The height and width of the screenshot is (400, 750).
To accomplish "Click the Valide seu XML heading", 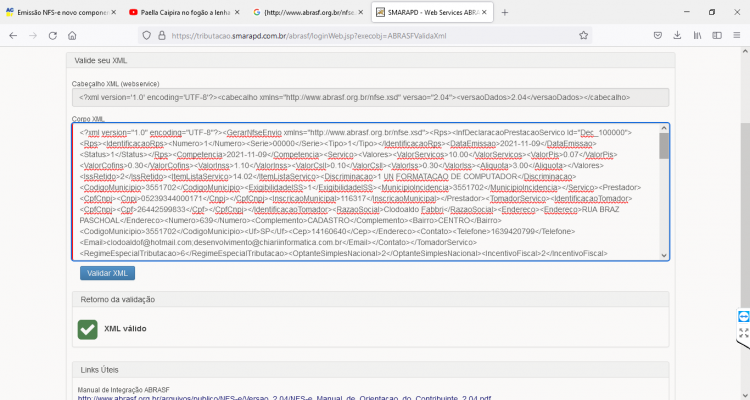I will 100,60.
